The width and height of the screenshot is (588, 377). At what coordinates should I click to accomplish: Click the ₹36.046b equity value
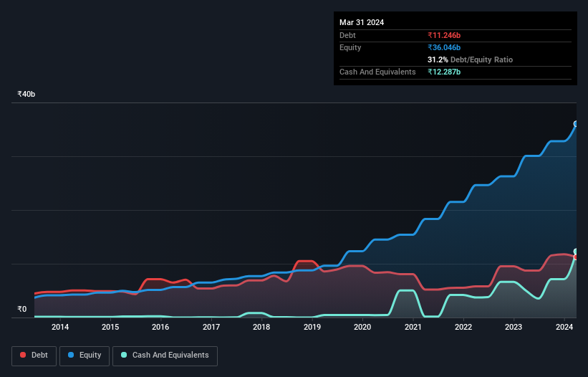click(444, 47)
